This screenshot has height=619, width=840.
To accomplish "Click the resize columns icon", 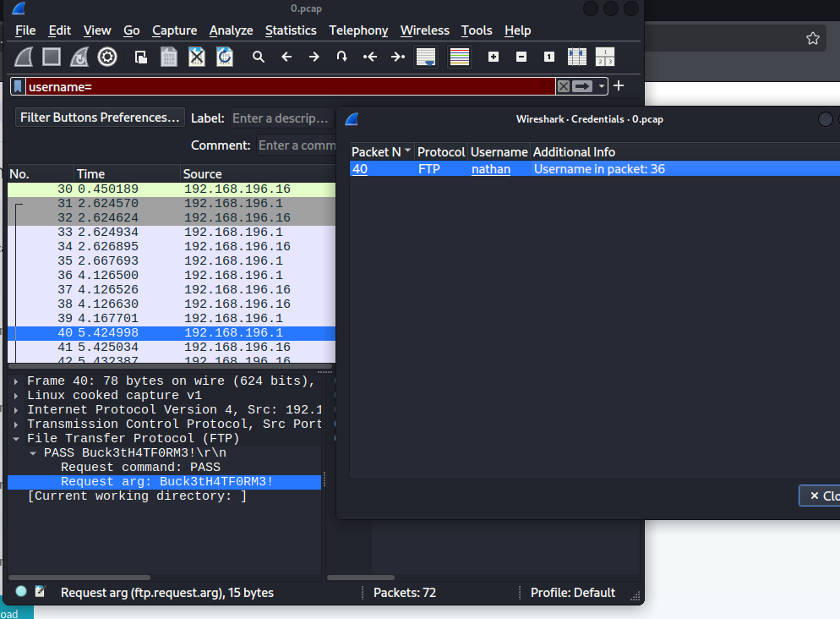I will [577, 57].
